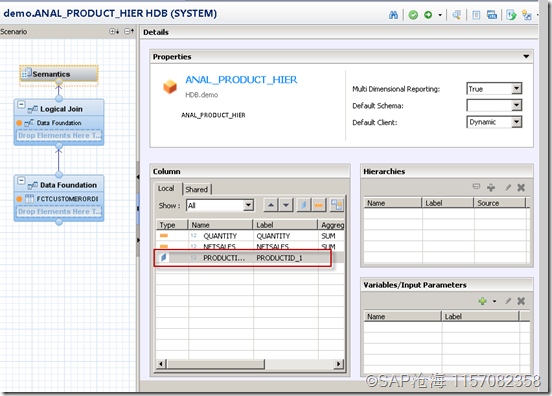Switch to the Shared column tab
The width and height of the screenshot is (552, 396).
(x=196, y=189)
